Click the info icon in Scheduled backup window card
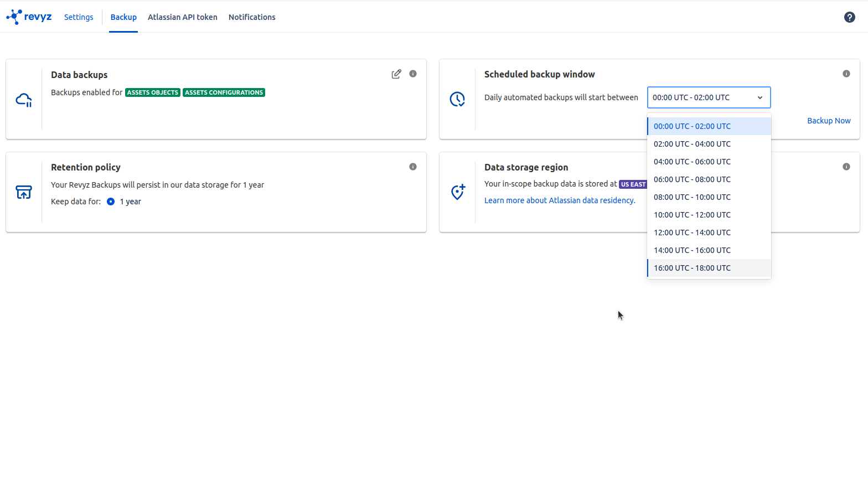Viewport: 868px width, 501px height. [846, 74]
